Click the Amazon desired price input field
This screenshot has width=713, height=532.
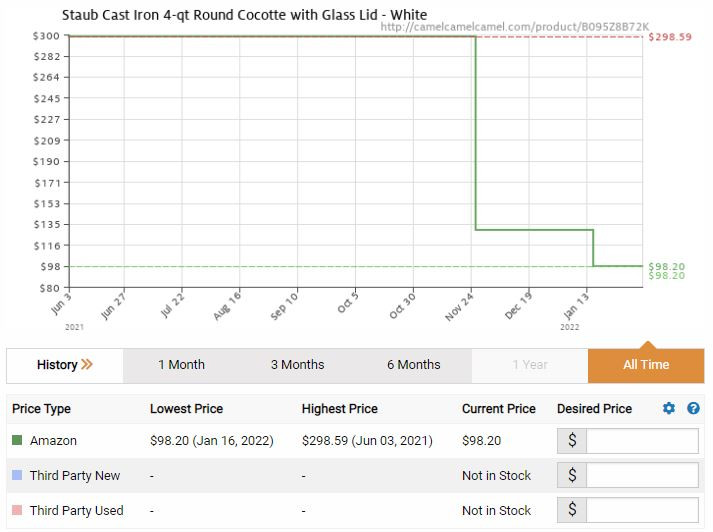(642, 440)
